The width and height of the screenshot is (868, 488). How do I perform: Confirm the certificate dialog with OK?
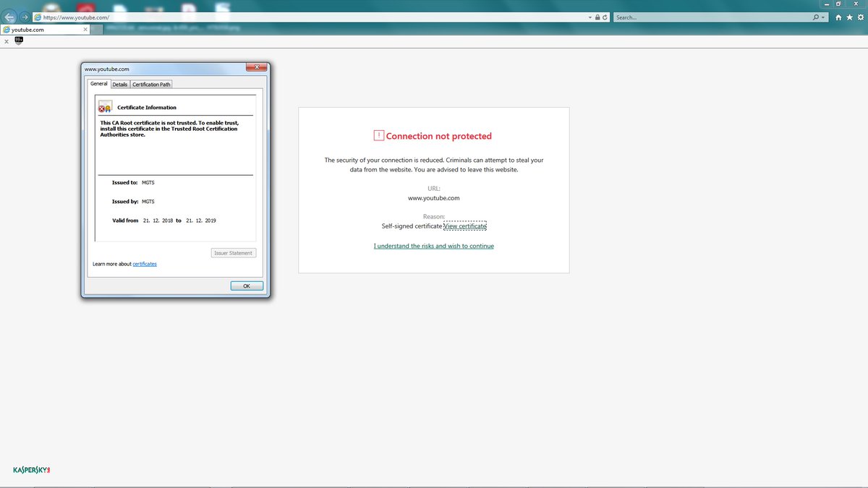(x=247, y=286)
